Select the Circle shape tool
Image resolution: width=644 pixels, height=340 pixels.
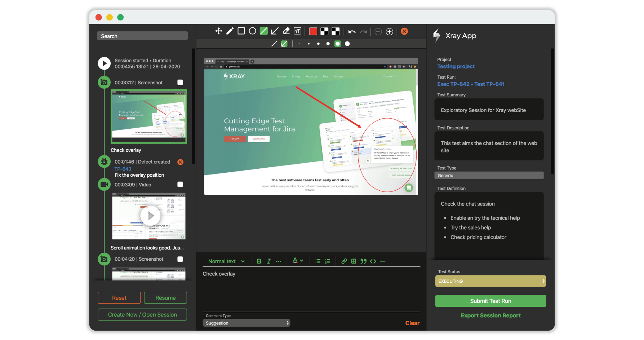coord(252,31)
